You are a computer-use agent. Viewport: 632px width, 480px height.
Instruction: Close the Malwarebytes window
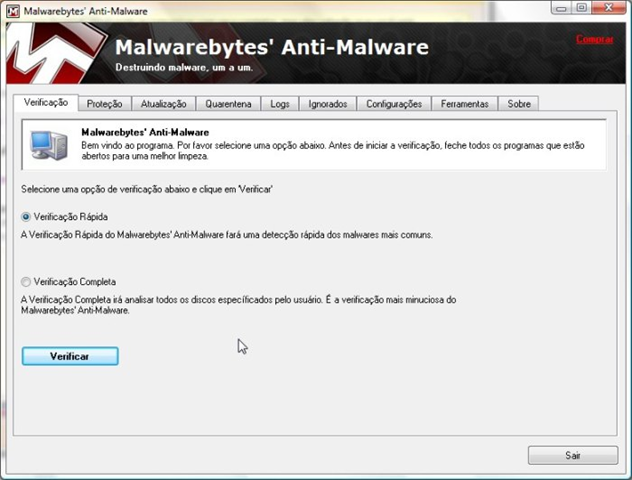coord(609,8)
